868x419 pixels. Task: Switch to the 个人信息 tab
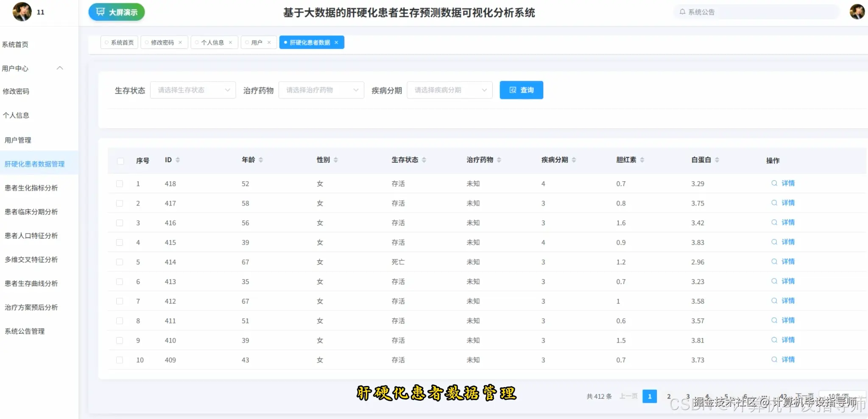(212, 42)
